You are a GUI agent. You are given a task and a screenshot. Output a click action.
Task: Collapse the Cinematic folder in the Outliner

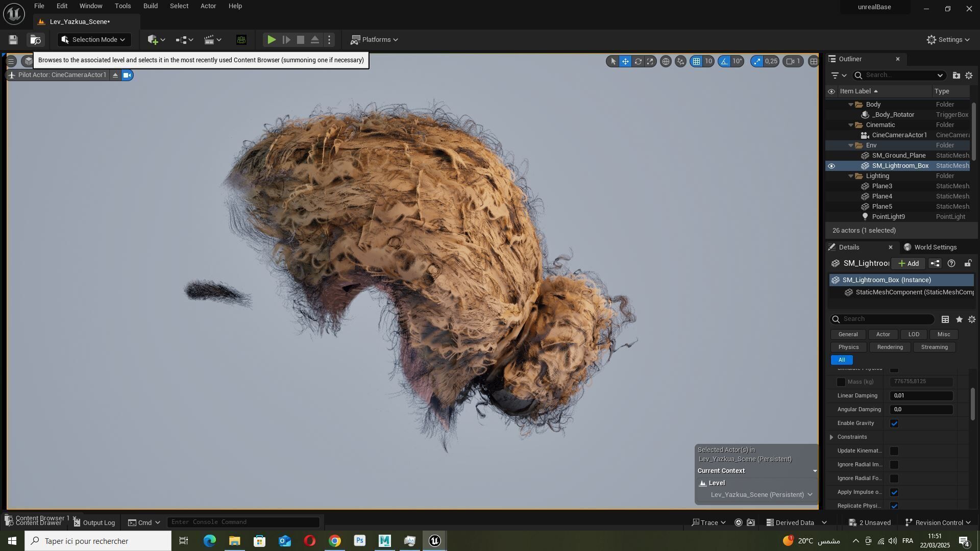pyautogui.click(x=851, y=125)
